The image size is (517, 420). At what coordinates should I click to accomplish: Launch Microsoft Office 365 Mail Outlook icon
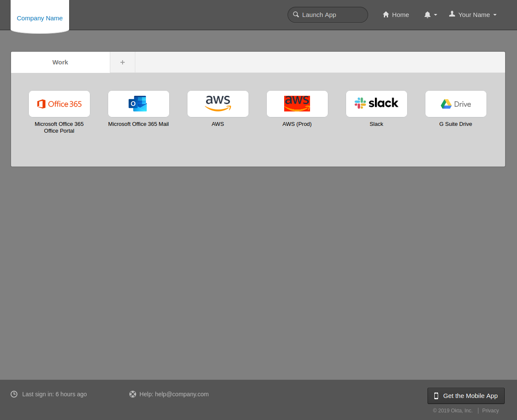pyautogui.click(x=138, y=103)
